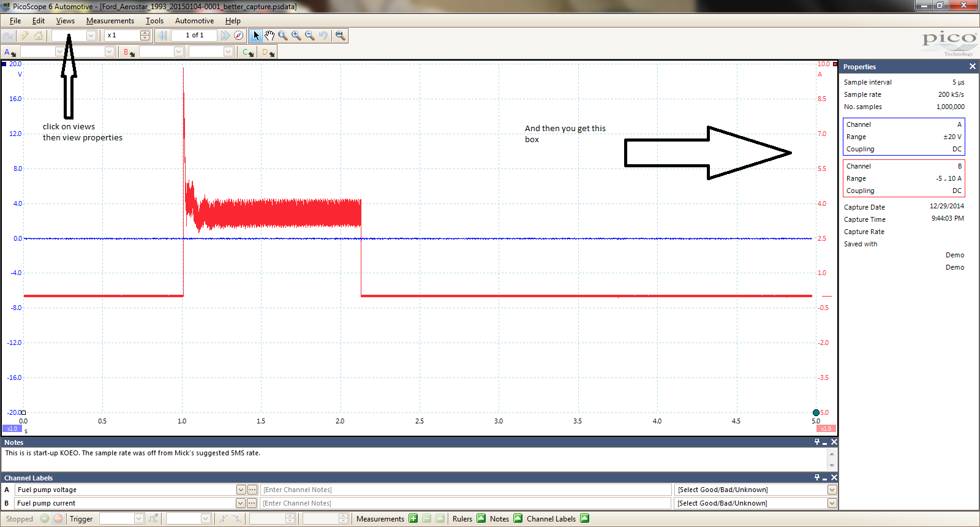Add a measurement with green plus
980x527 pixels.
pos(413,518)
